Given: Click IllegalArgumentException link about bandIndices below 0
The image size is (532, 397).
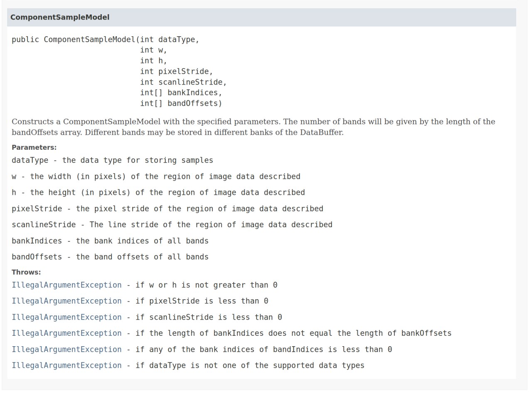Looking at the screenshot, I should [66, 350].
